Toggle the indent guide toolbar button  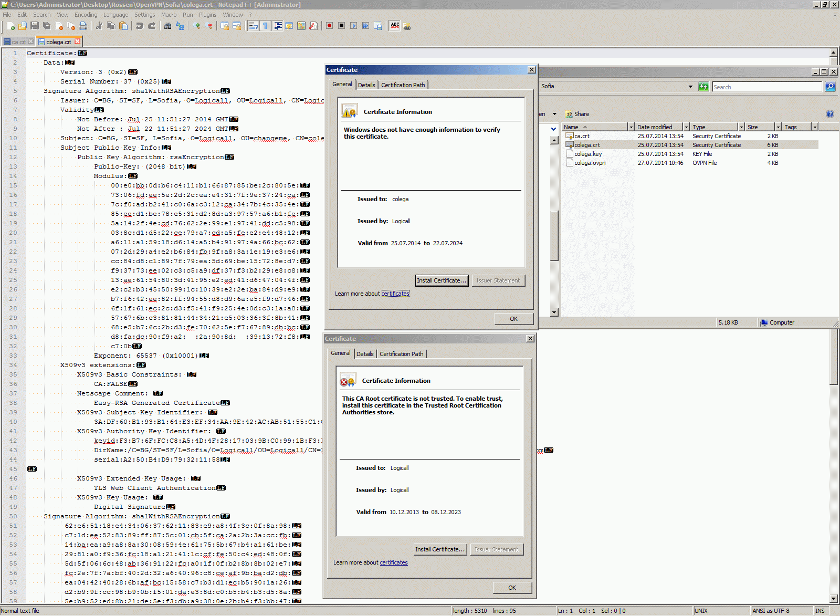[x=277, y=26]
